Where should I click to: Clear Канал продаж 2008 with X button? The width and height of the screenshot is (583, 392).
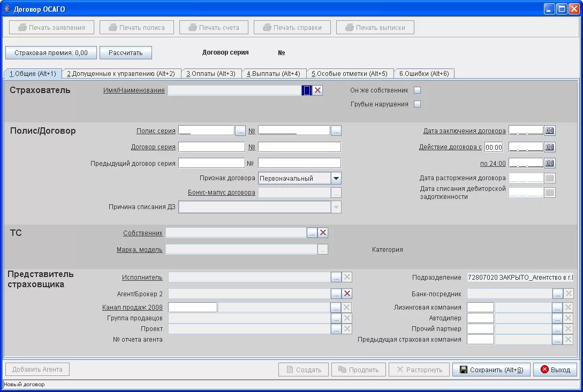[346, 308]
